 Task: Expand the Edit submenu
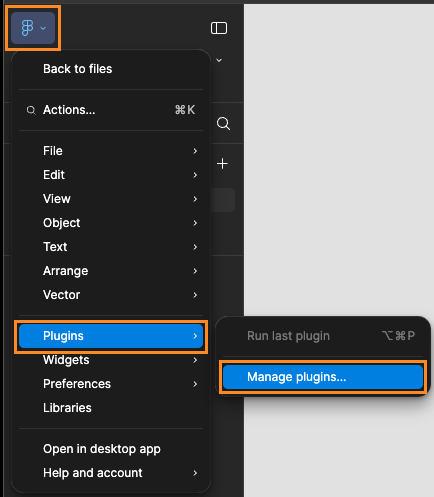pos(111,175)
